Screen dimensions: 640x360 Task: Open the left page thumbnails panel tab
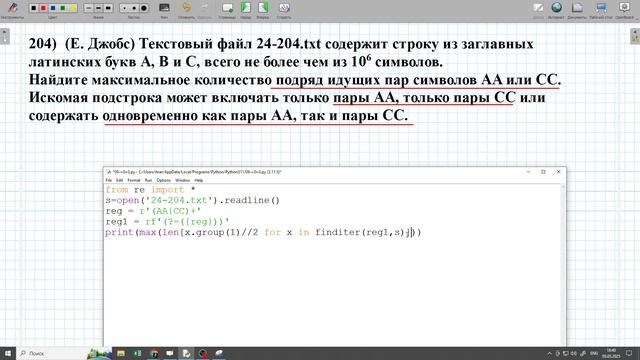pyautogui.click(x=4, y=36)
